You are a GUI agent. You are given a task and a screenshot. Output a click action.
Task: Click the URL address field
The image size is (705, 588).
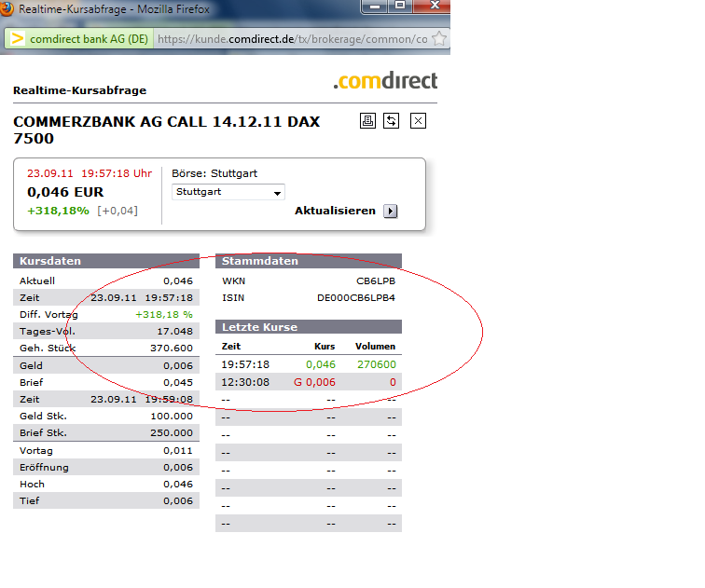pyautogui.click(x=292, y=39)
